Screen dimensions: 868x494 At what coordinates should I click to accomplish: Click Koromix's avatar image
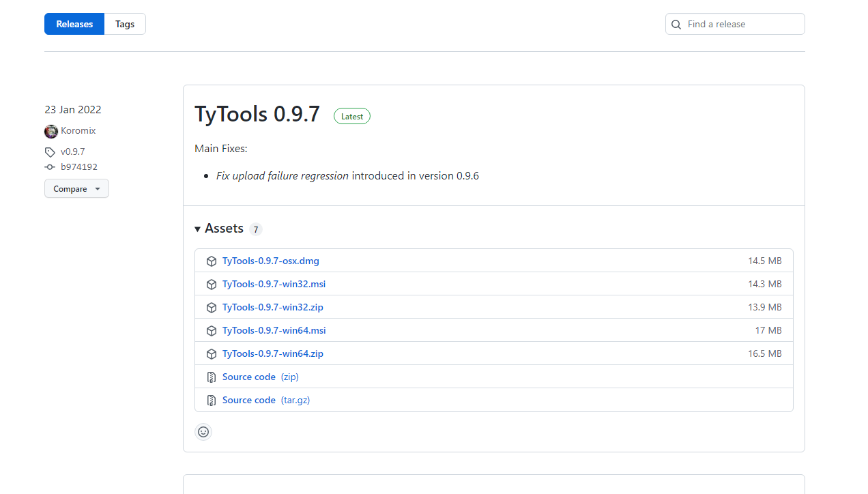click(50, 130)
